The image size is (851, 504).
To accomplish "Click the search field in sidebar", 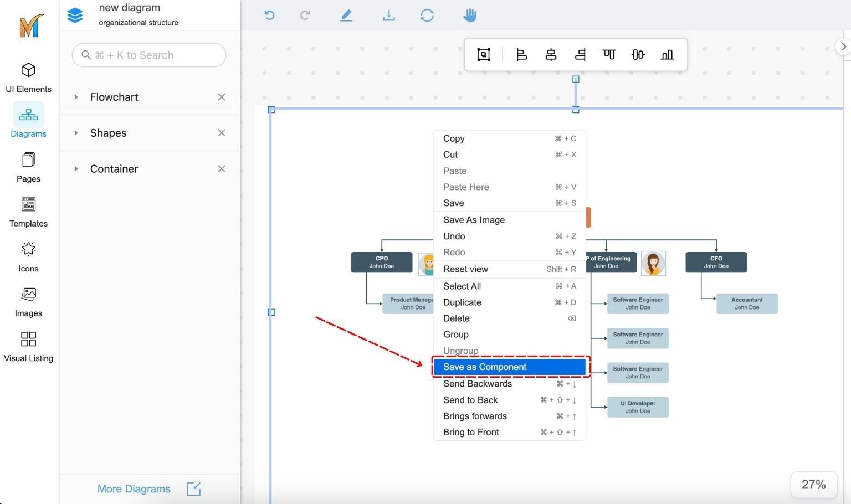I will pyautogui.click(x=149, y=55).
